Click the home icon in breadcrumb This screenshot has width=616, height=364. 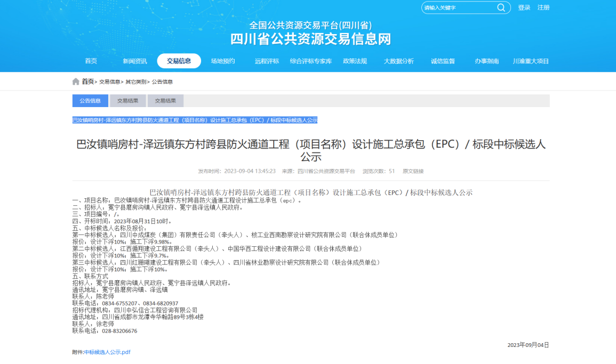pos(76,82)
